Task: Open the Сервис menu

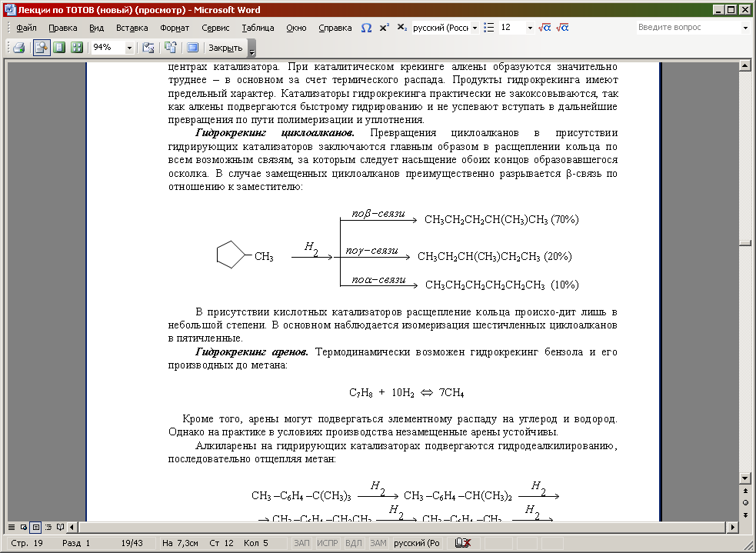Action: tap(215, 28)
